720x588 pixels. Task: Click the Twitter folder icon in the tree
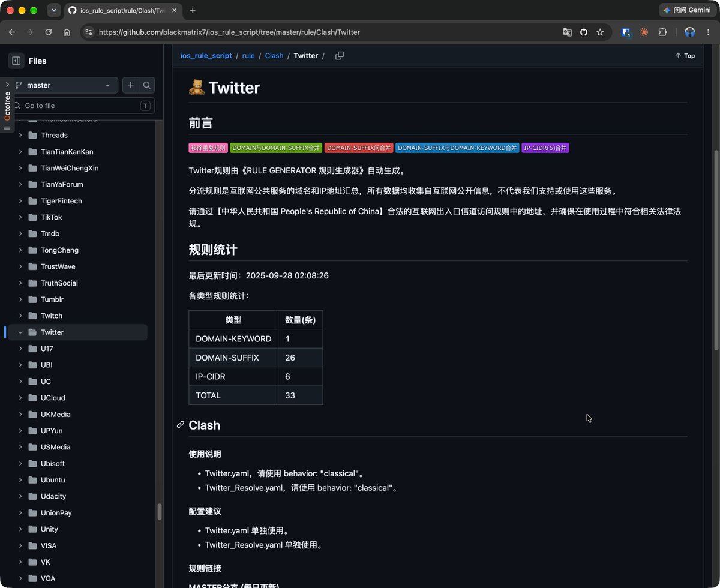coord(32,332)
